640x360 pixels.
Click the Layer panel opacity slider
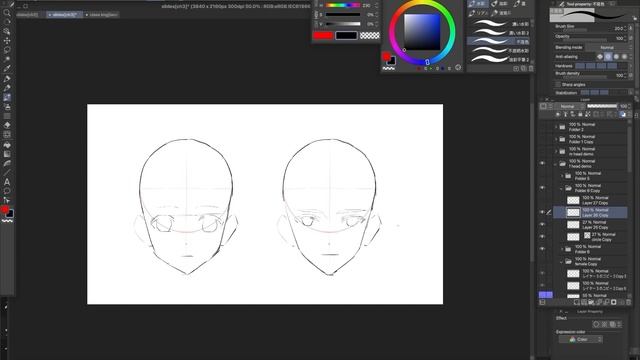(x=602, y=106)
